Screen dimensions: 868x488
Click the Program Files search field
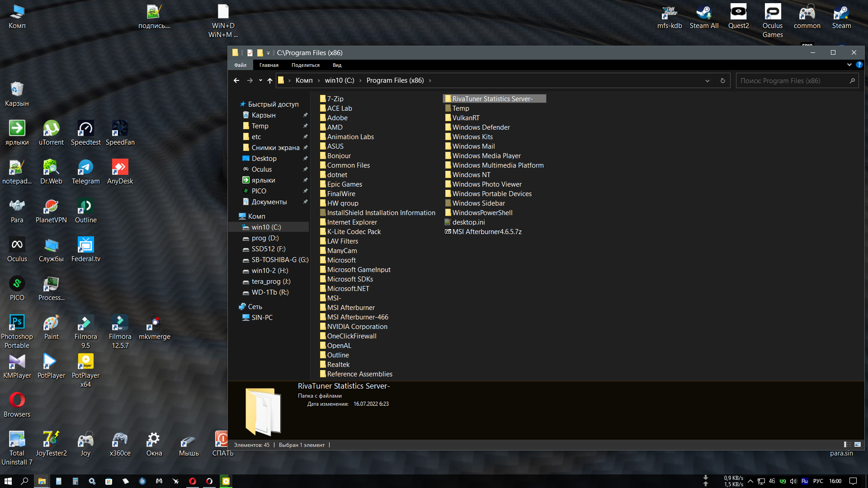[x=793, y=81]
